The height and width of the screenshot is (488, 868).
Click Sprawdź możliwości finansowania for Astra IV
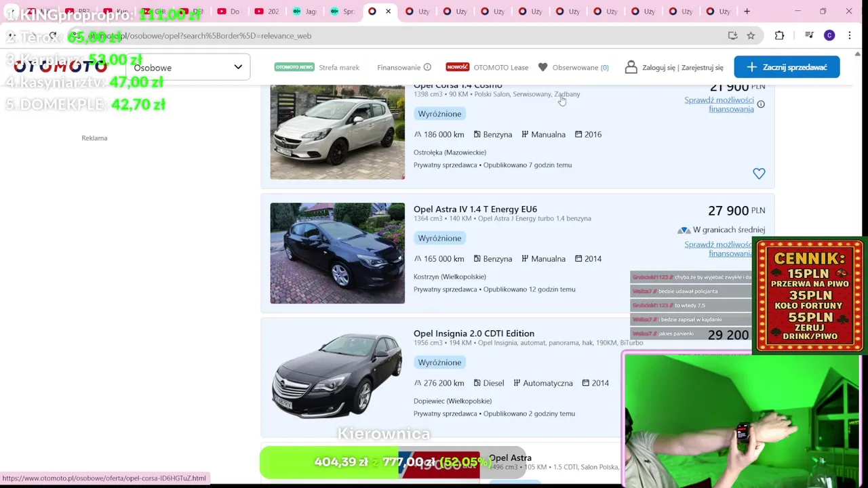(719, 249)
